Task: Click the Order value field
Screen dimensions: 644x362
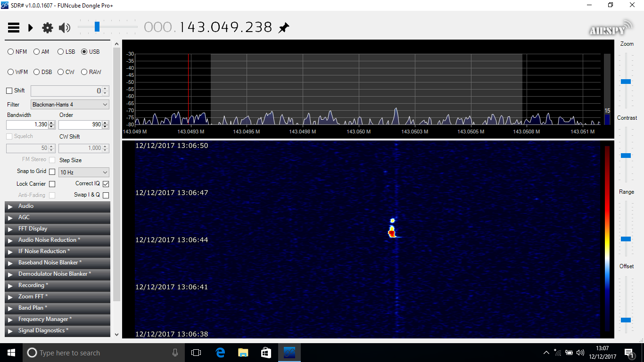Action: [80, 124]
